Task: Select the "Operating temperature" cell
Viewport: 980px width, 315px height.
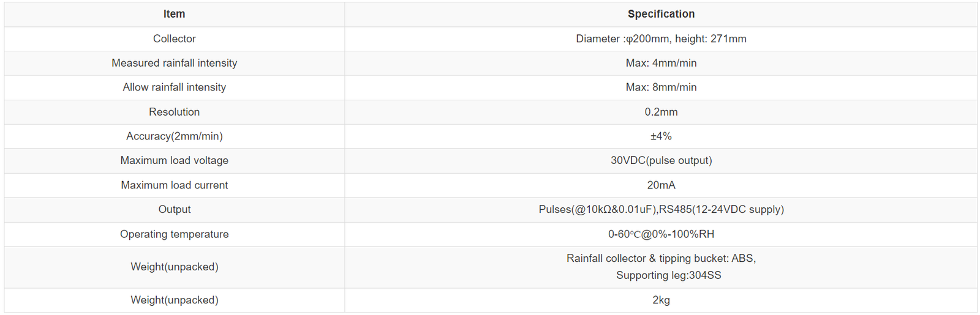Action: coord(174,234)
